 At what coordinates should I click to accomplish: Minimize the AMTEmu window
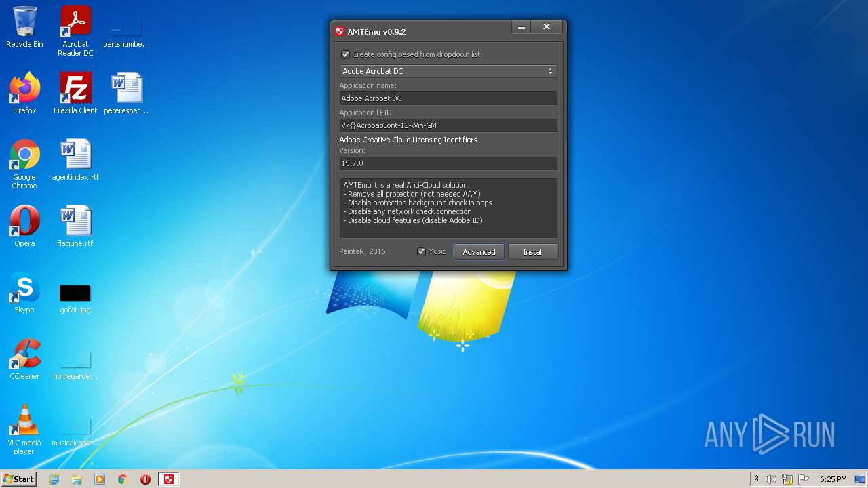point(521,28)
